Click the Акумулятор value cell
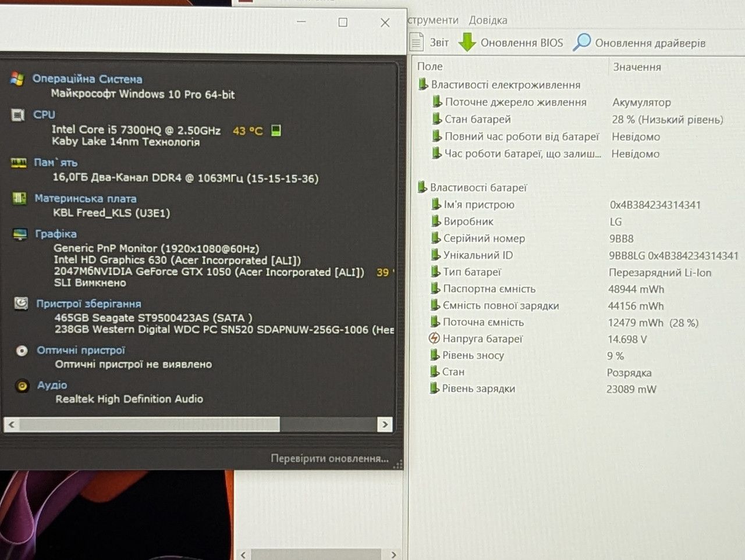745x560 pixels. click(641, 102)
